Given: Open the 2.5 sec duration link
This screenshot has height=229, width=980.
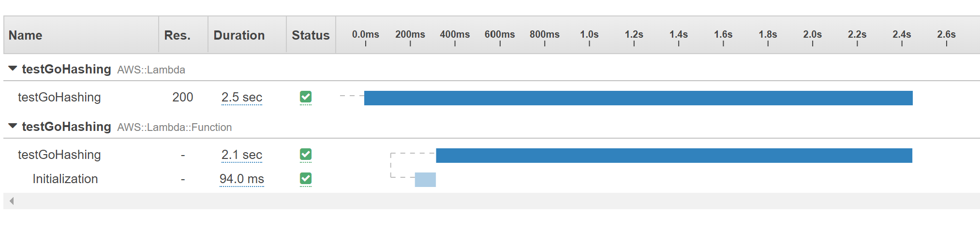Looking at the screenshot, I should point(241,97).
